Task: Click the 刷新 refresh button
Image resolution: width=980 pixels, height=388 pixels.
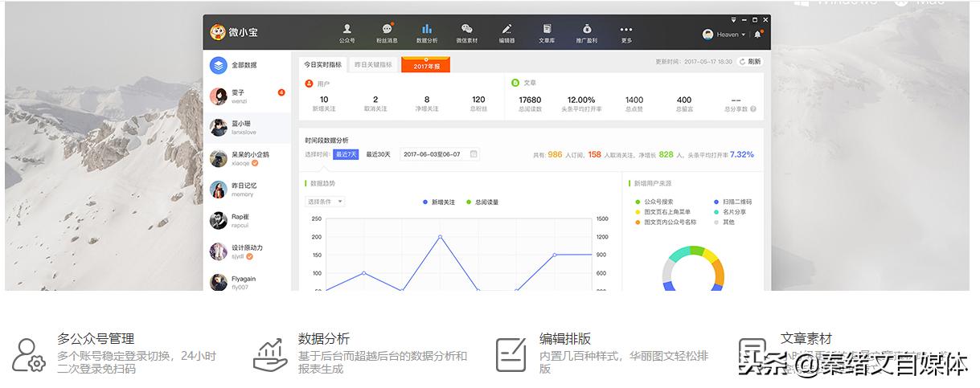Action: point(750,61)
